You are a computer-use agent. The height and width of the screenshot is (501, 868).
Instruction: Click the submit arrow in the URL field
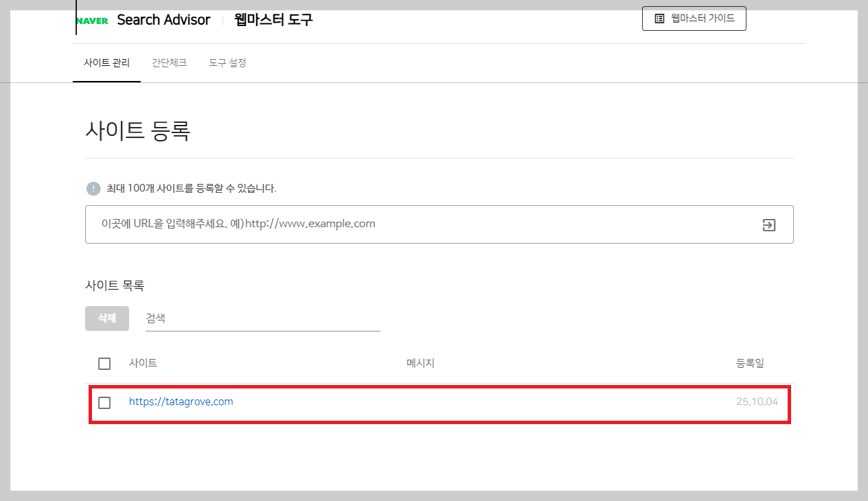[769, 224]
